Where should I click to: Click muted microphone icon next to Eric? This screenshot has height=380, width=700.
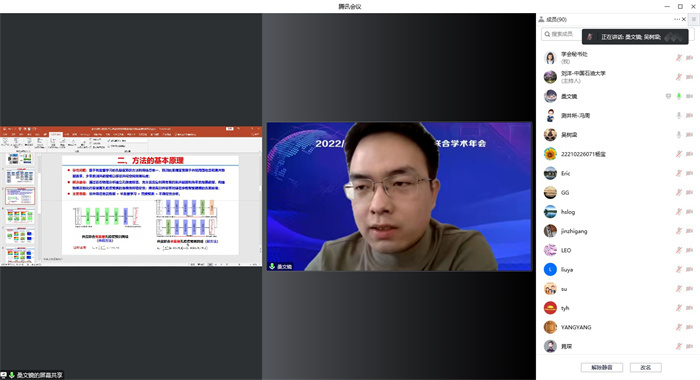point(679,173)
